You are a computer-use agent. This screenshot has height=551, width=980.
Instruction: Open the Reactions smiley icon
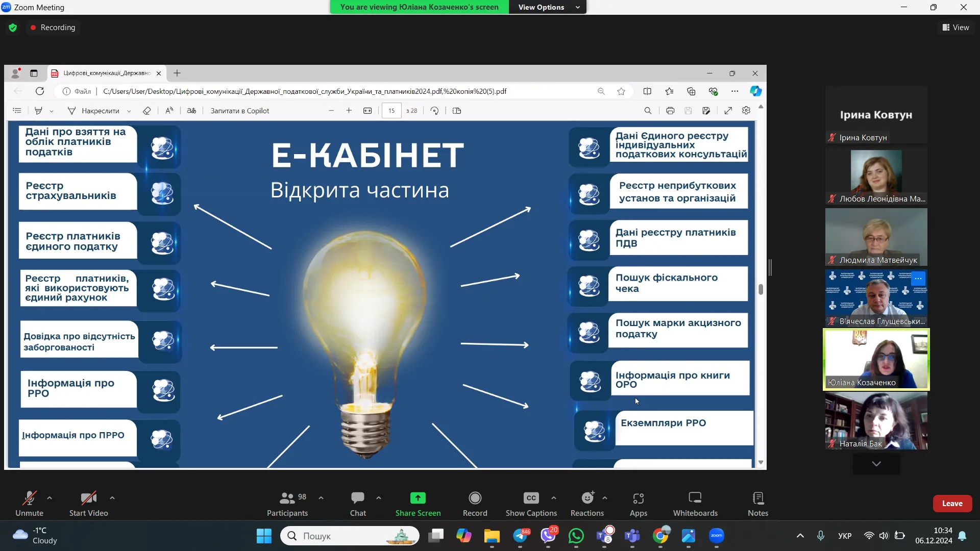click(x=587, y=498)
